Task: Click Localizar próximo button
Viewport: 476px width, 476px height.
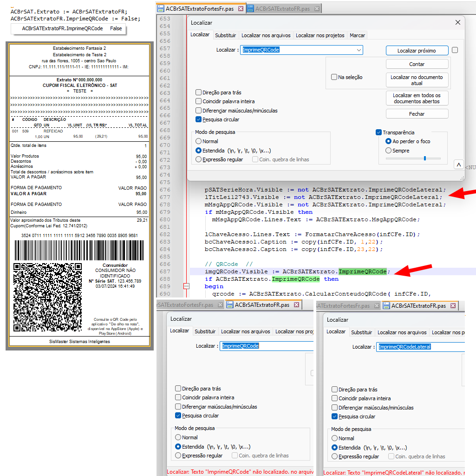Action: (417, 51)
